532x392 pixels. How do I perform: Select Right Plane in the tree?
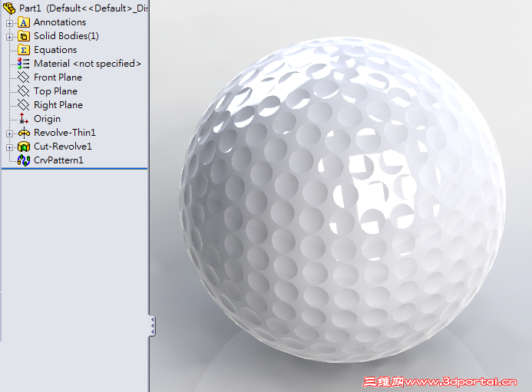coord(58,105)
